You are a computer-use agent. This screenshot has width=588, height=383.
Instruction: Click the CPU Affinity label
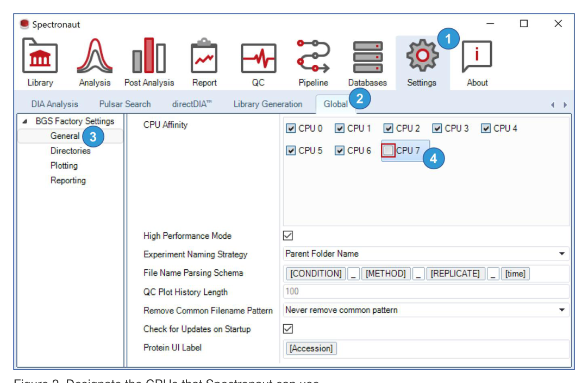point(165,125)
